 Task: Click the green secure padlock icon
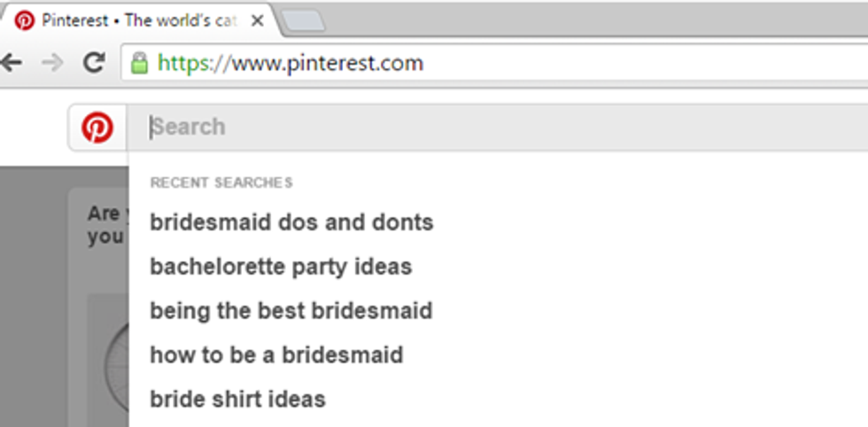pyautogui.click(x=138, y=63)
